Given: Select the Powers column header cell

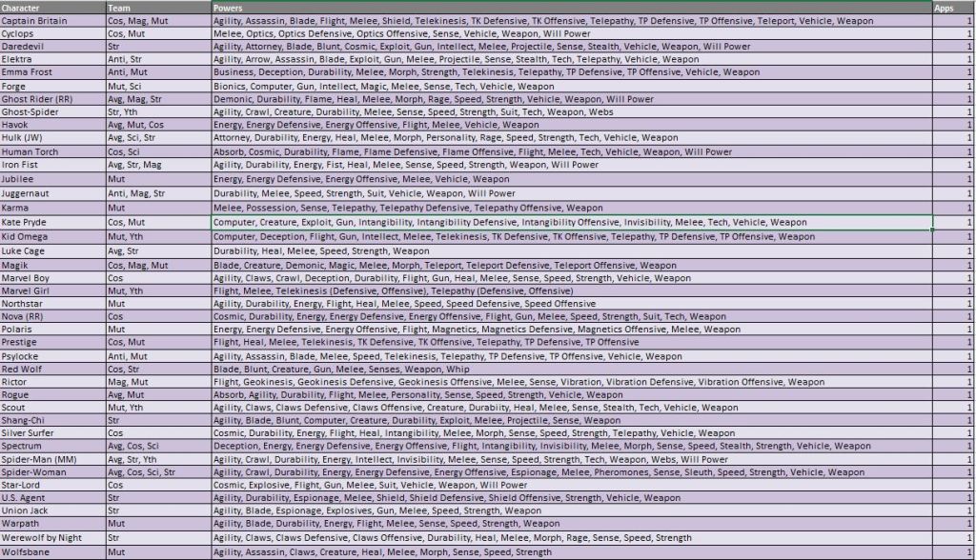Looking at the screenshot, I should pyautogui.click(x=570, y=7).
